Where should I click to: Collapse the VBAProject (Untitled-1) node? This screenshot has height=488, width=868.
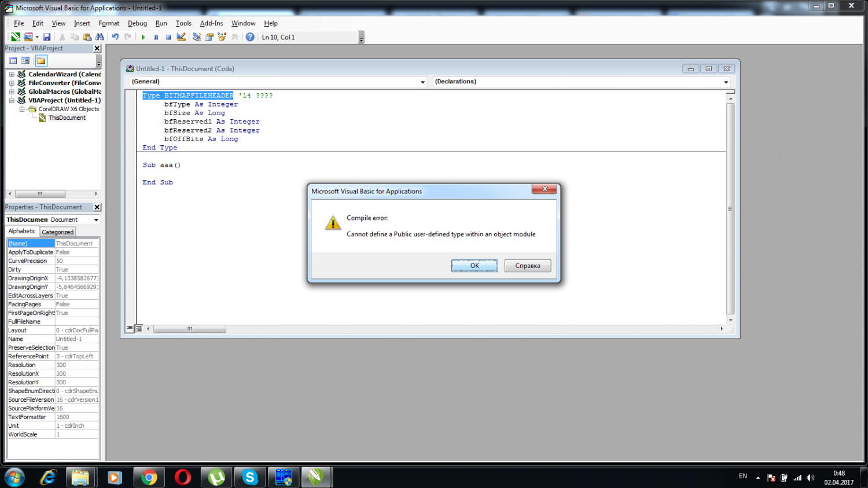pos(12,100)
